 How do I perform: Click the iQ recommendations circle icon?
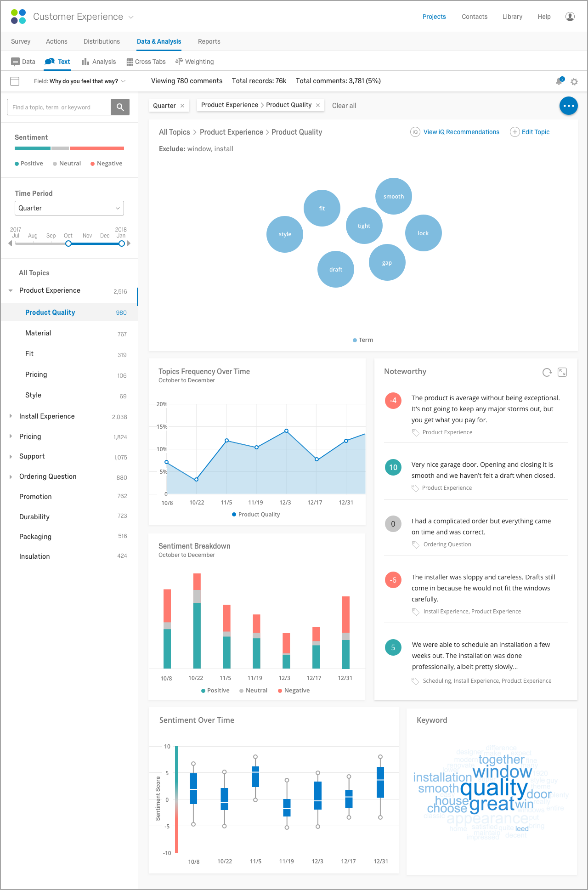[x=415, y=132]
